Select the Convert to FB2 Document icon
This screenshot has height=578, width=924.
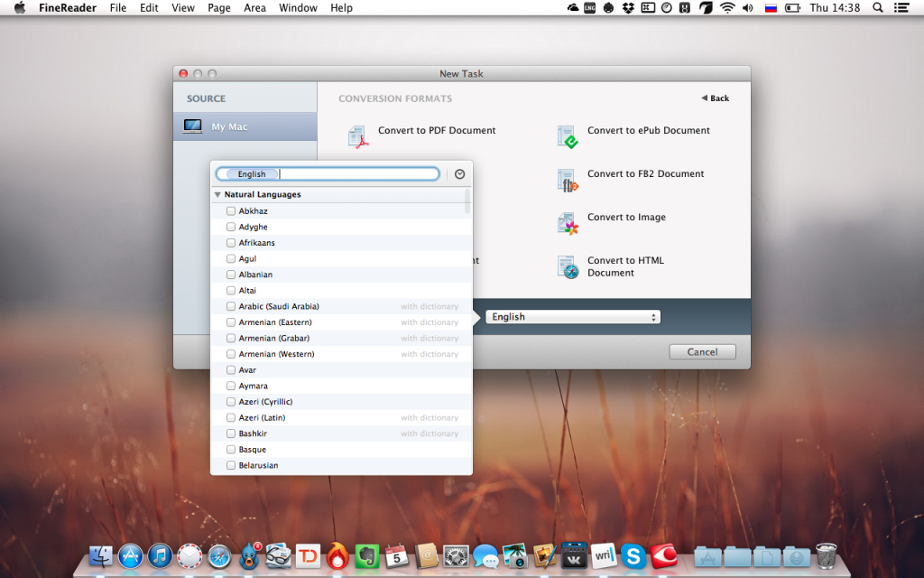coord(567,180)
